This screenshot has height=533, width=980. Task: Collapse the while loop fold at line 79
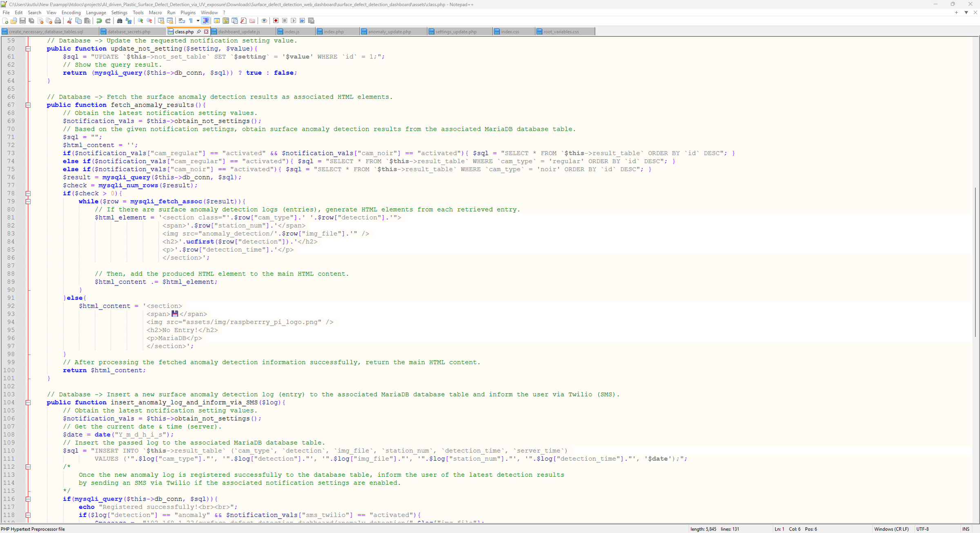tap(28, 201)
